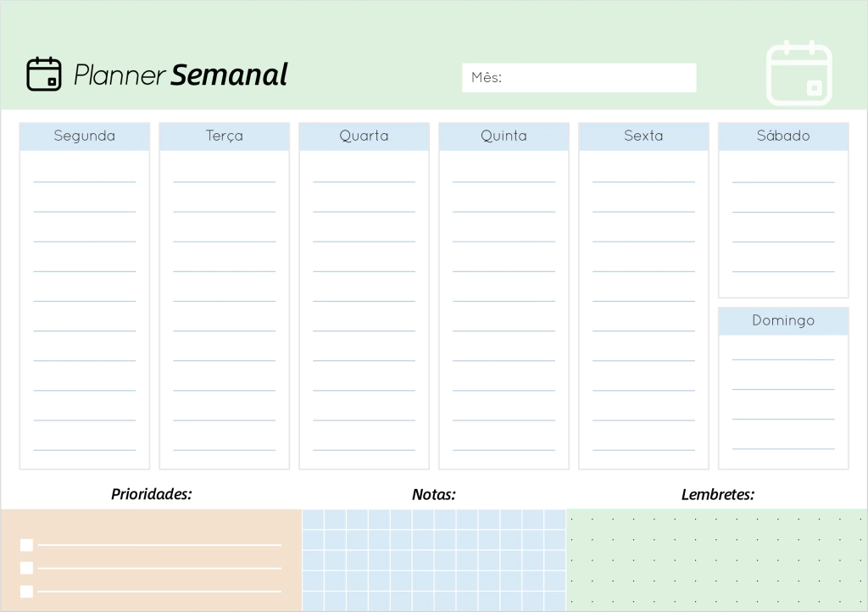The height and width of the screenshot is (612, 868).
Task: Check the third Prioridades checkbox
Action: pos(26,592)
